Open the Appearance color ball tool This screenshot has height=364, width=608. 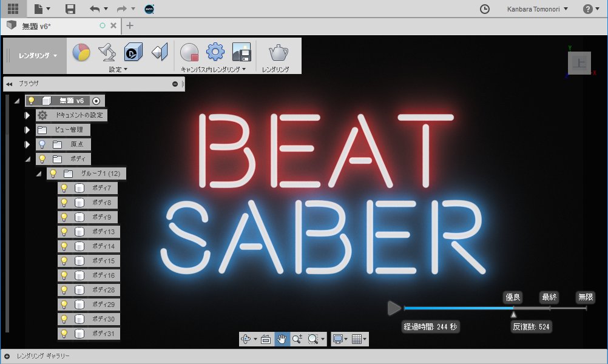click(81, 52)
